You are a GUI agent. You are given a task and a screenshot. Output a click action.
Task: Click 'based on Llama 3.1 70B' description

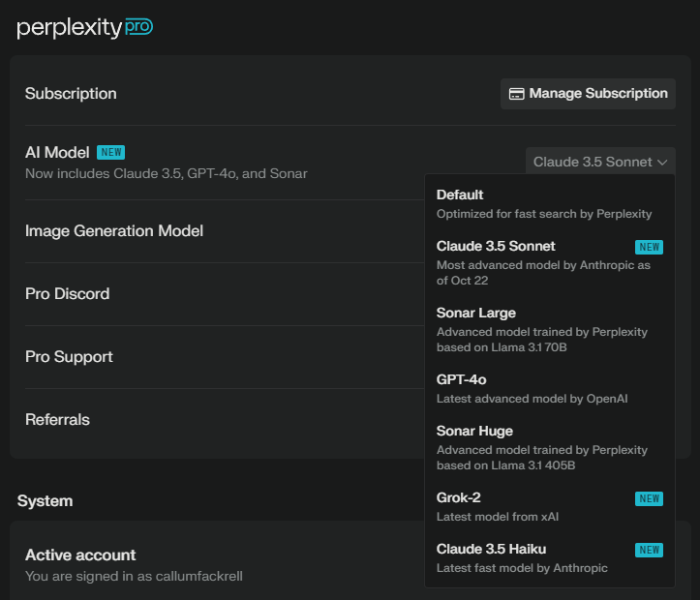502,347
